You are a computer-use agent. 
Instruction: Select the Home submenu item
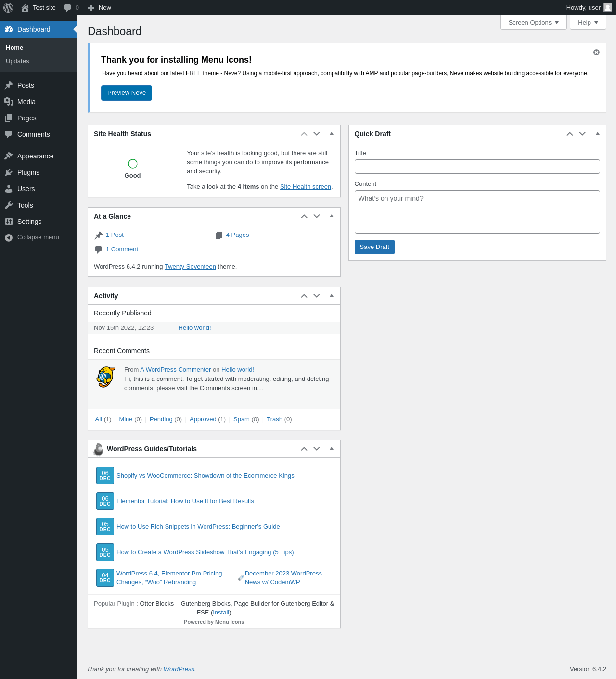(x=14, y=48)
